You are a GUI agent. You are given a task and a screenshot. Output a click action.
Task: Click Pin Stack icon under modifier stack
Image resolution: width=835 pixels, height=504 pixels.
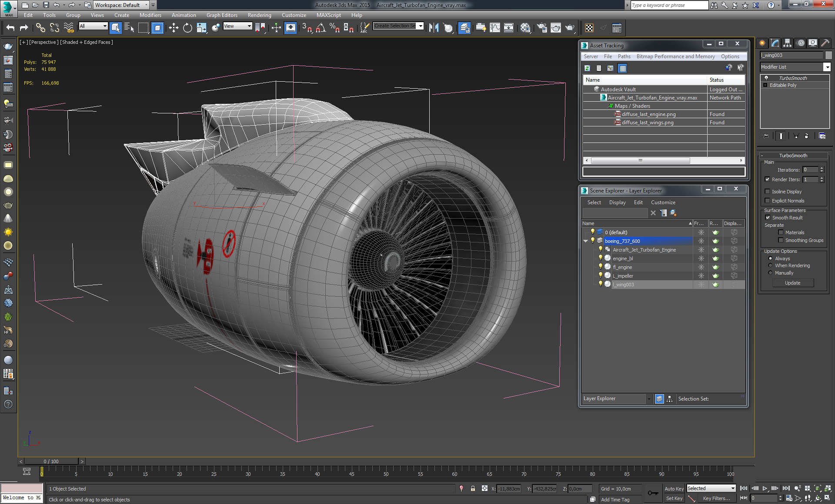pos(766,136)
